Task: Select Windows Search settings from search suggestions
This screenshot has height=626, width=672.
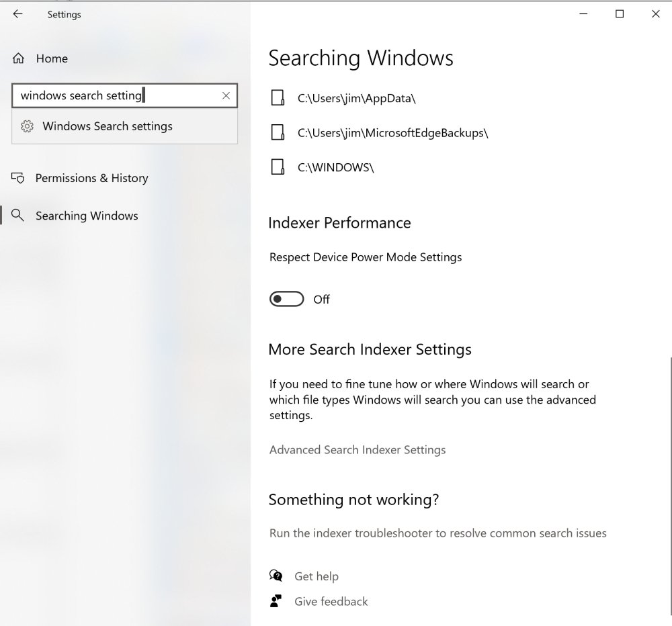Action: (108, 126)
